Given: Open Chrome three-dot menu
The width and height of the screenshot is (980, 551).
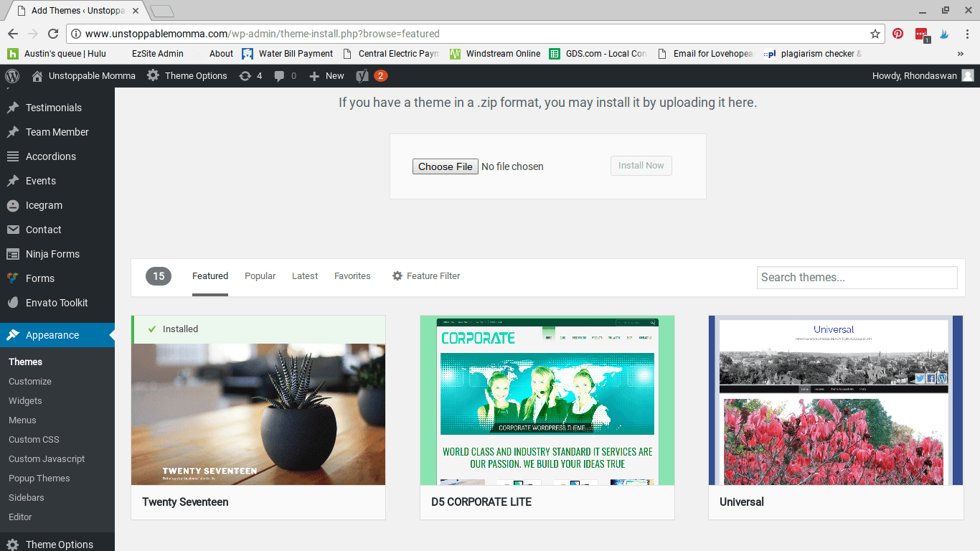Looking at the screenshot, I should tap(967, 34).
